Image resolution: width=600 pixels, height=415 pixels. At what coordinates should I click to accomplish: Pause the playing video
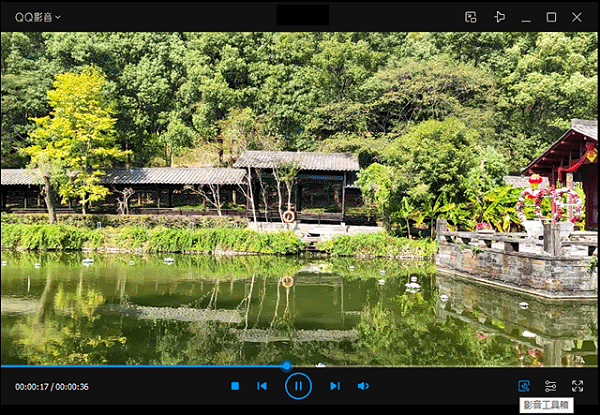tap(298, 386)
